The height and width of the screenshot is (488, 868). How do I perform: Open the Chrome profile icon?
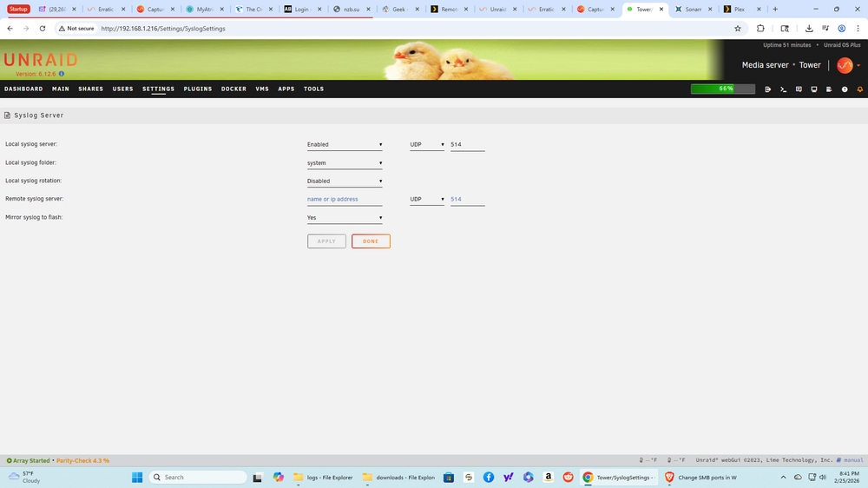(841, 29)
